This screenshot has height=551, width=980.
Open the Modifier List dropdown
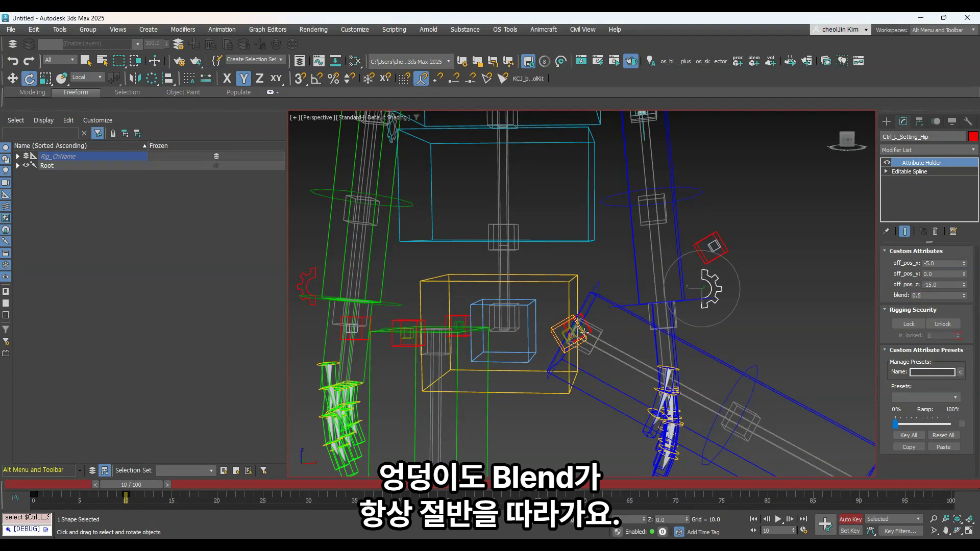click(929, 150)
